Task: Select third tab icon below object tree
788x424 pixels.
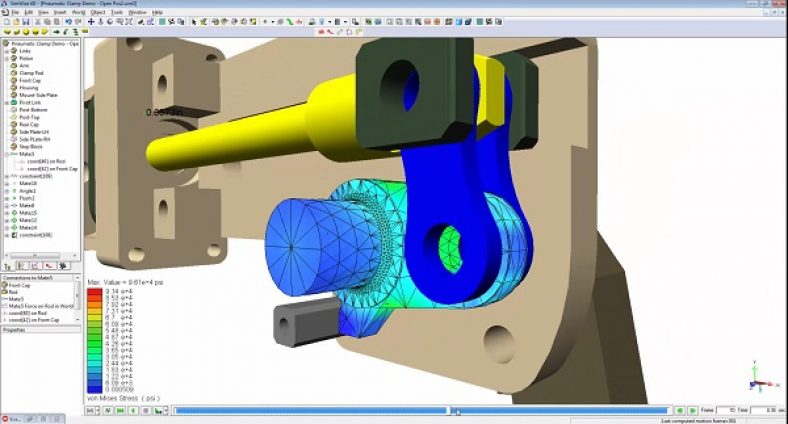Action: 36,266
